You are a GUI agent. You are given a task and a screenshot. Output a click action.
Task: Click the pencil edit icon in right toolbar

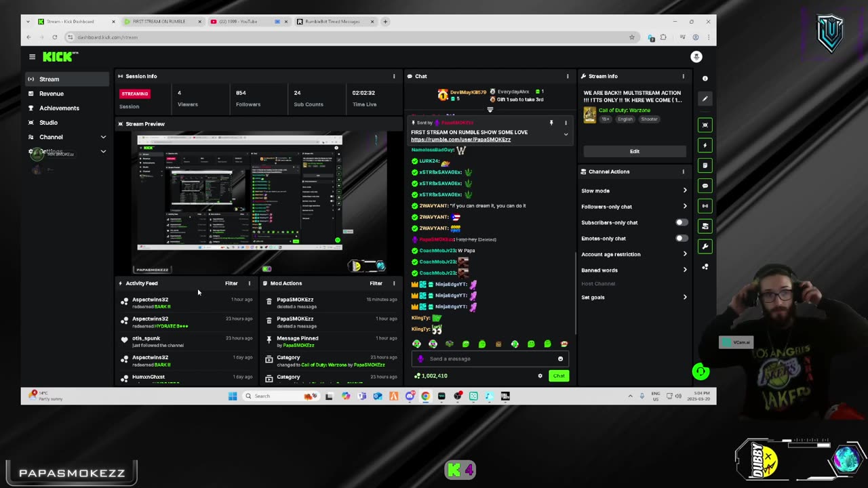coord(705,99)
